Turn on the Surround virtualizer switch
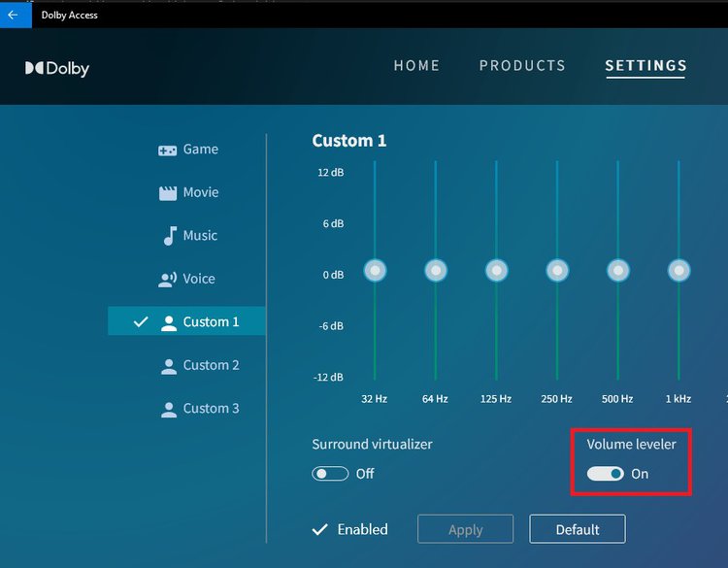Screen dimensions: 728x568 tap(330, 474)
